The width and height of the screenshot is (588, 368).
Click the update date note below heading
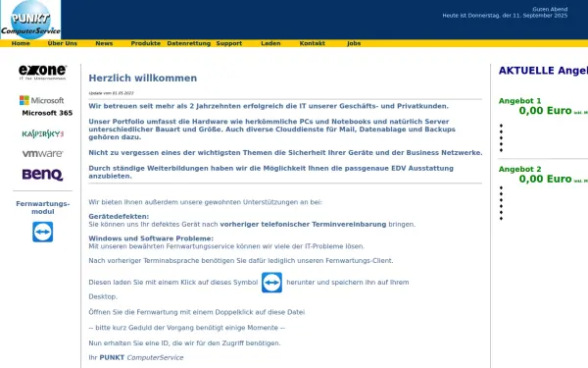[111, 93]
